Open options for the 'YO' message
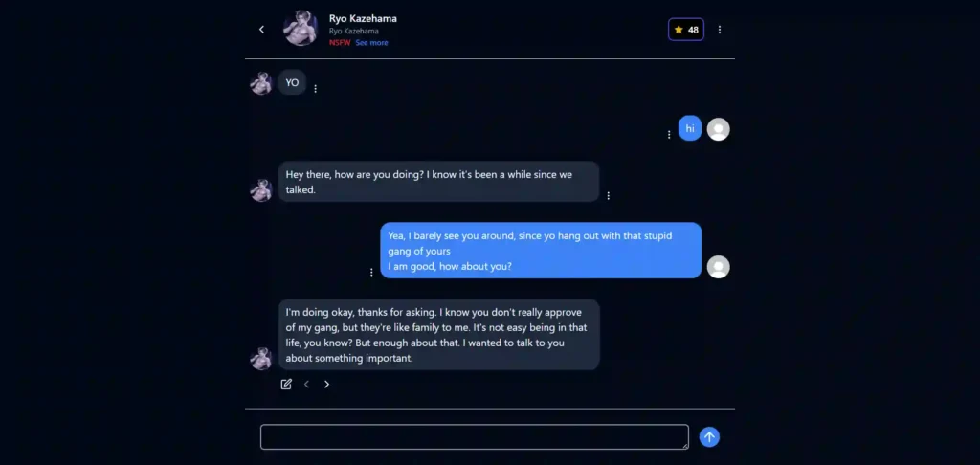Screen dimensions: 980x465 click(x=315, y=89)
